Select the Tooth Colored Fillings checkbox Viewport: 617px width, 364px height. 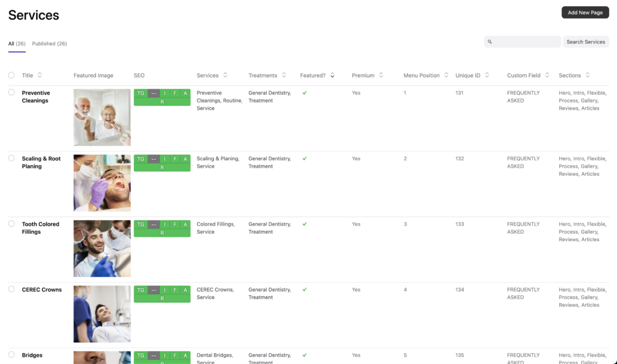tap(11, 224)
